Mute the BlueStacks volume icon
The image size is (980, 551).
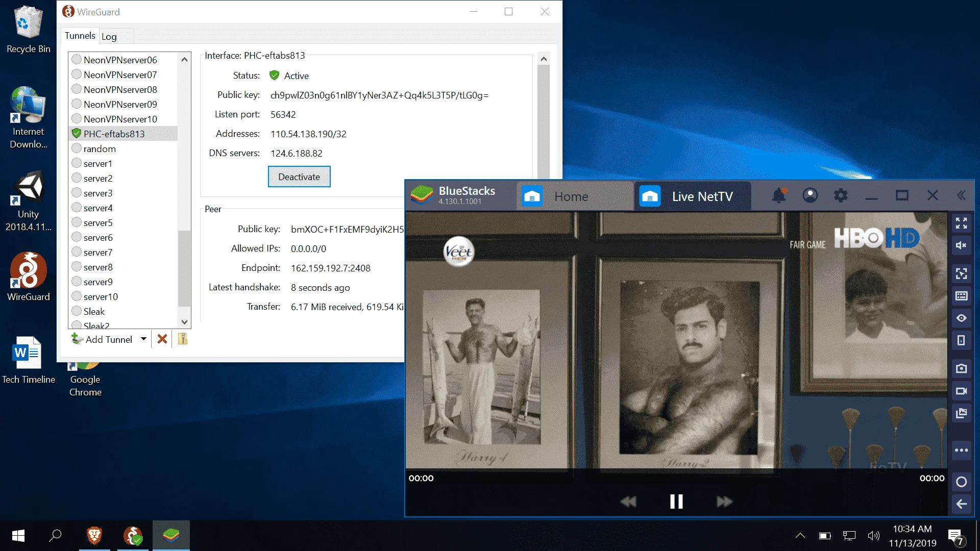(961, 245)
